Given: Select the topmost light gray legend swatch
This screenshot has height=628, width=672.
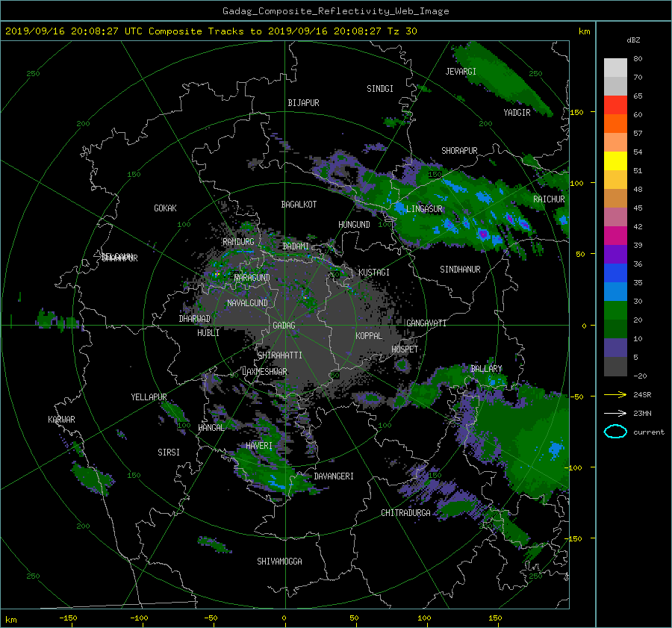Looking at the screenshot, I should point(615,67).
